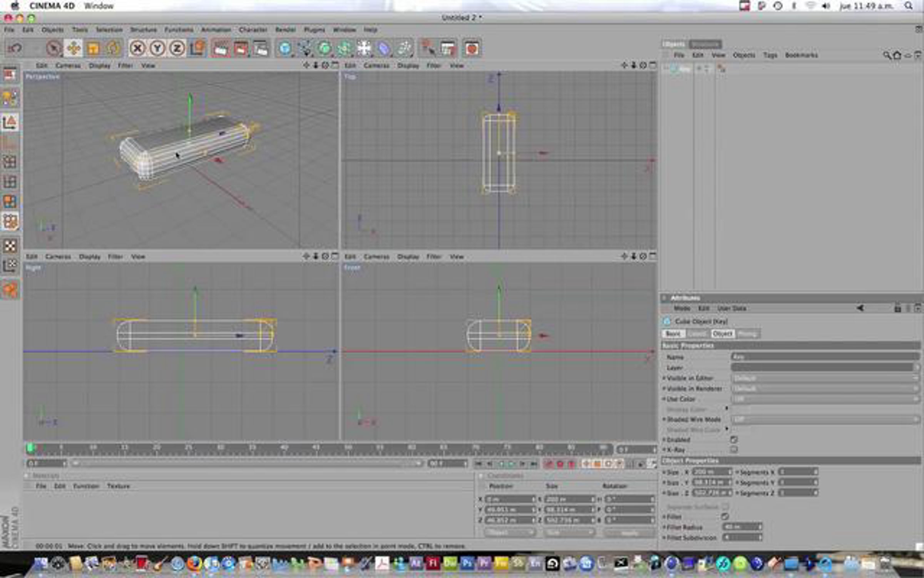Enable the X-Ray checkbox
924x578 pixels.
(x=734, y=450)
